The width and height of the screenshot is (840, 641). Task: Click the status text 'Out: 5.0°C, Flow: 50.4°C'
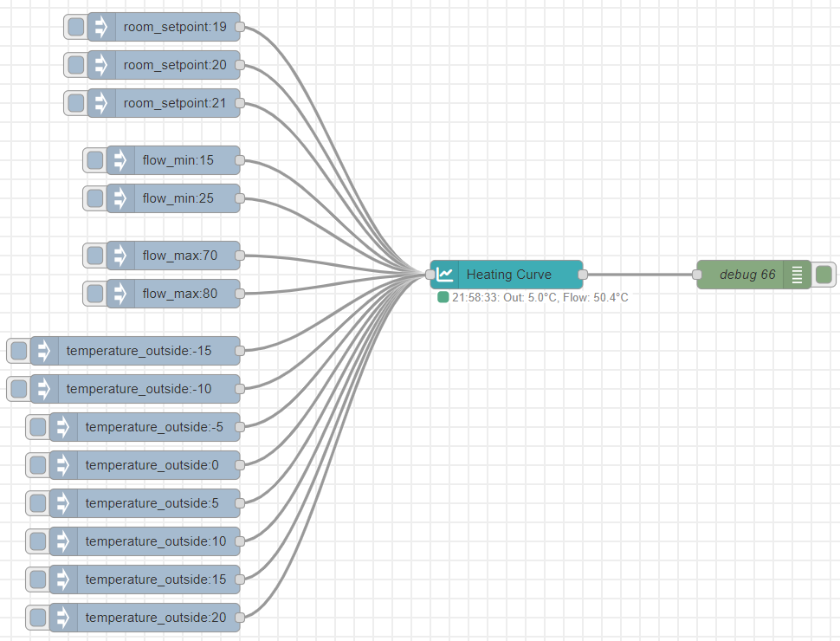pos(565,297)
